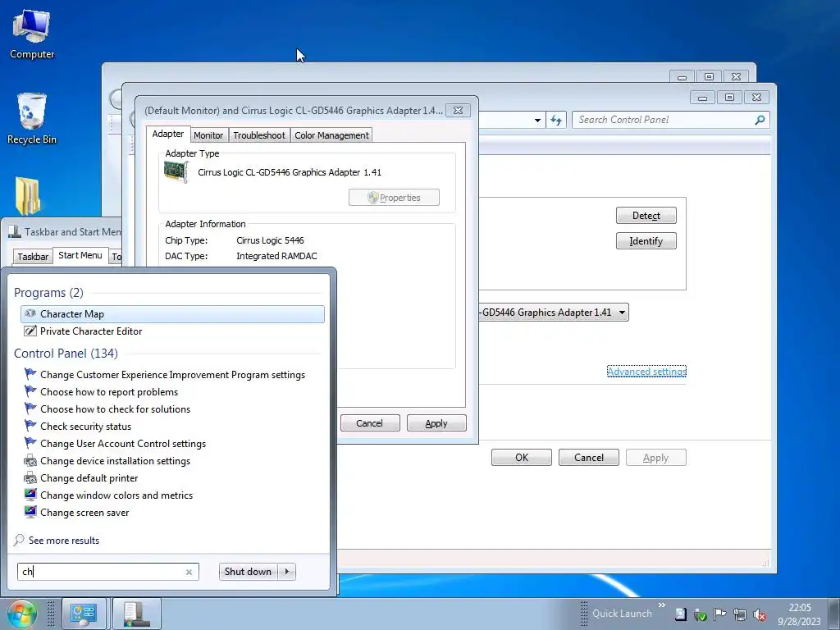Screen dimensions: 840x630
Task: Click the Safely Remove Hardware tray icon
Action: coord(701,614)
